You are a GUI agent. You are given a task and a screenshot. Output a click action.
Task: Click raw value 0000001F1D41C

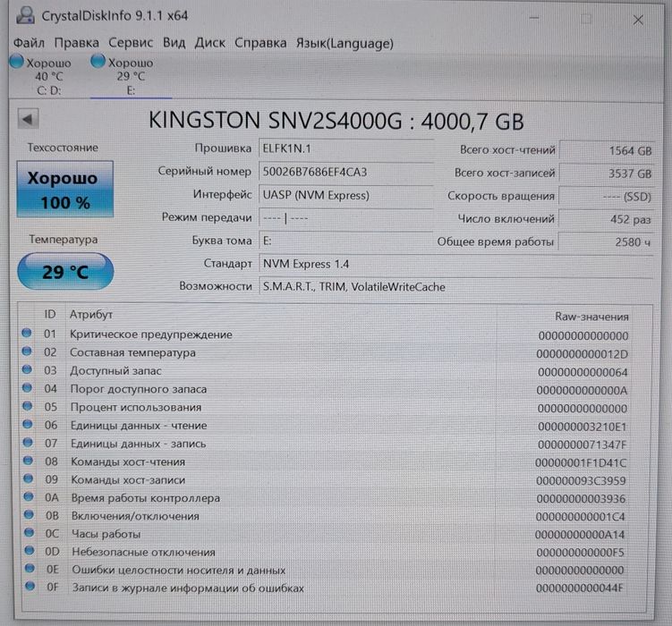coord(581,463)
